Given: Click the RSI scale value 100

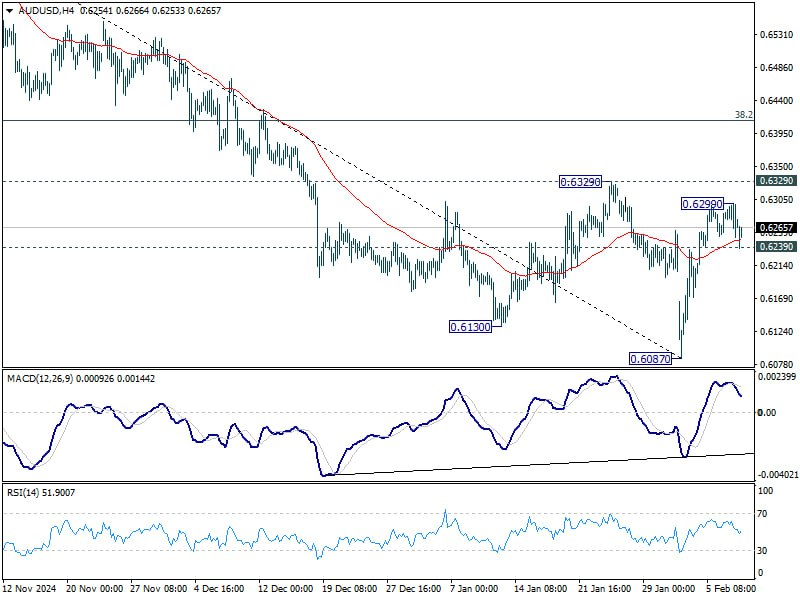Looking at the screenshot, I should 766,491.
